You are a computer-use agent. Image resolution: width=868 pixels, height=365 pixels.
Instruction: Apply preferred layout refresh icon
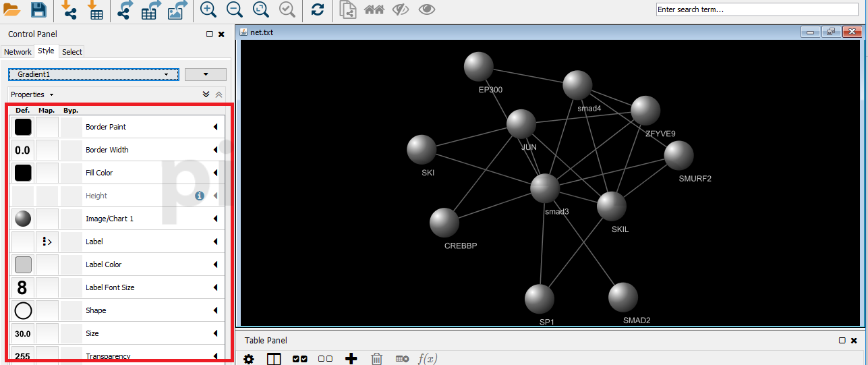coord(317,9)
